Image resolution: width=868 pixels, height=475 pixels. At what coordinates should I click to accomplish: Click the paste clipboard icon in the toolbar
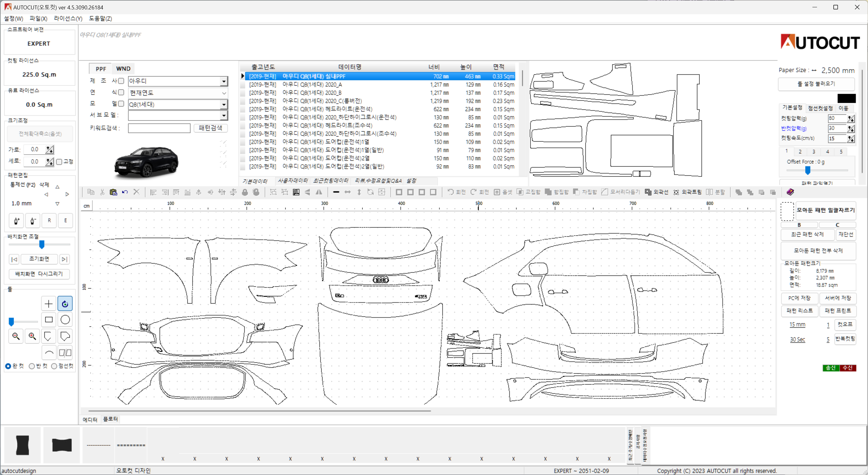pyautogui.click(x=113, y=192)
